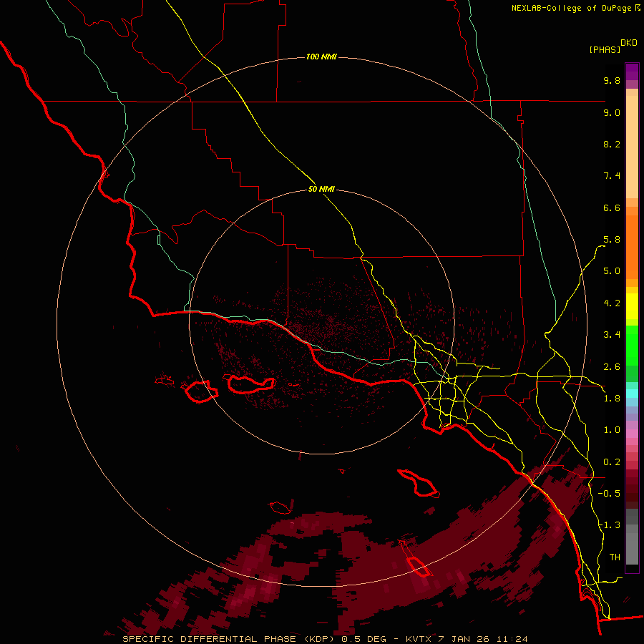Click the 4.2 color scale value
Viewport: 644px width, 644px height.
[612, 303]
